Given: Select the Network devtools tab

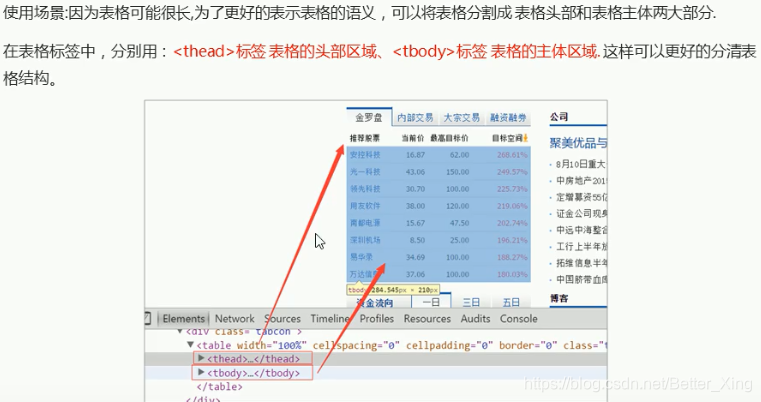Looking at the screenshot, I should click(234, 318).
